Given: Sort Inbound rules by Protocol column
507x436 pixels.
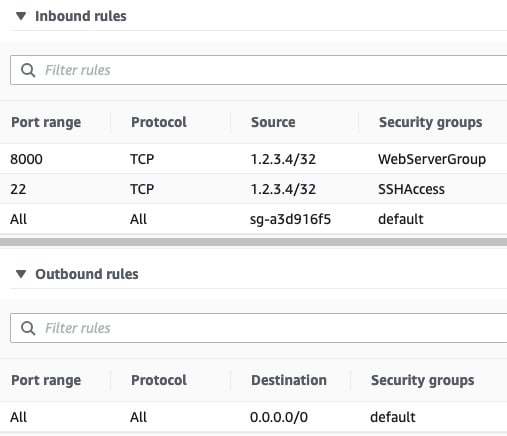Looking at the screenshot, I should (159, 122).
